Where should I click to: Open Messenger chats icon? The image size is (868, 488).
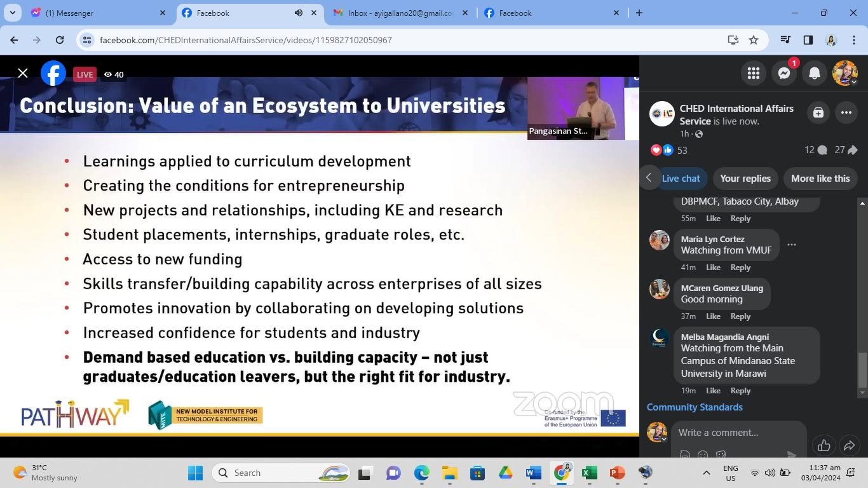(x=784, y=74)
